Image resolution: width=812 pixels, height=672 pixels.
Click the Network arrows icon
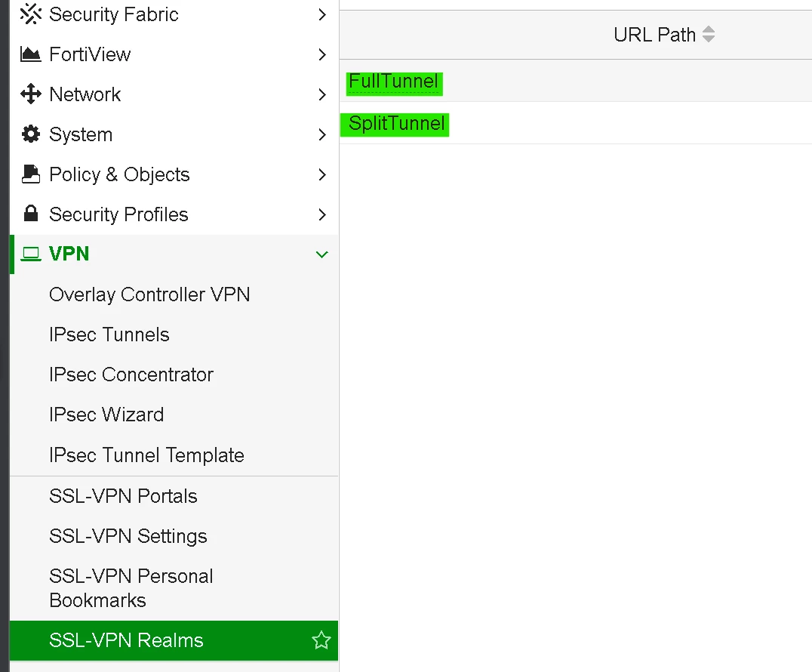click(30, 94)
